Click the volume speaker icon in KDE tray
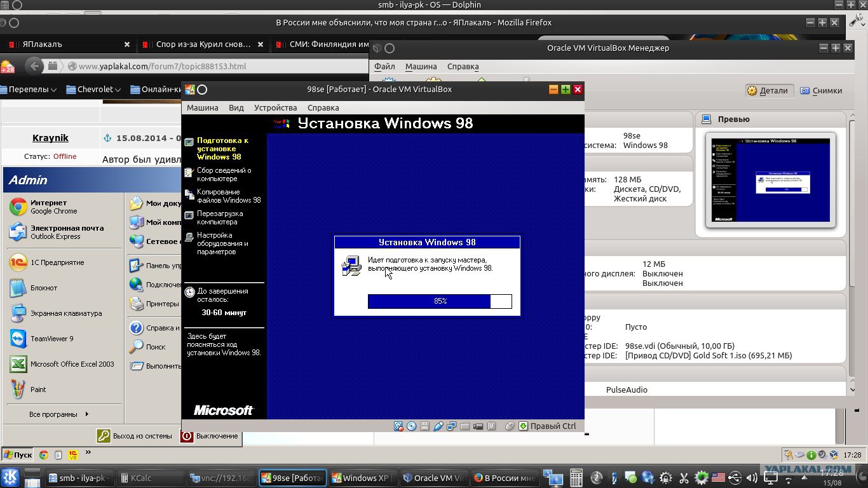Screen dimensions: 868x488 point(752,478)
